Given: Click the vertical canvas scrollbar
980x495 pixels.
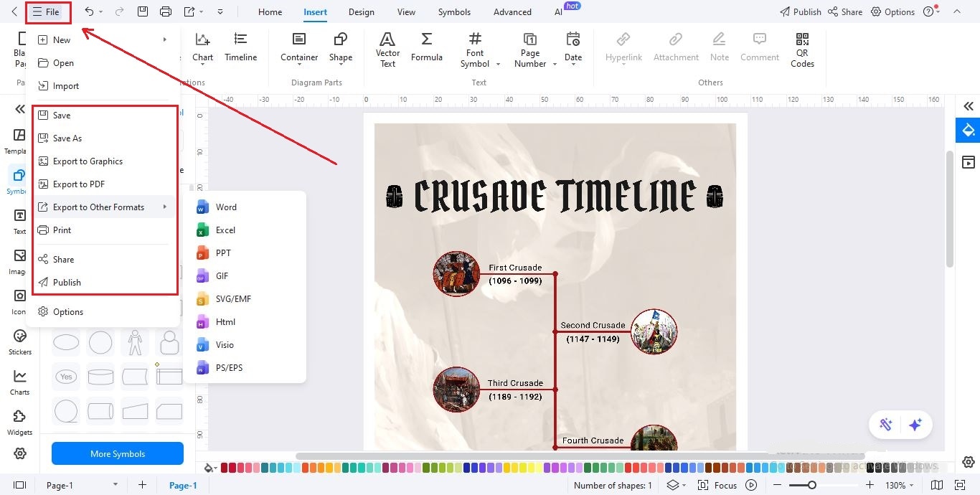Looking at the screenshot, I should pyautogui.click(x=951, y=209).
